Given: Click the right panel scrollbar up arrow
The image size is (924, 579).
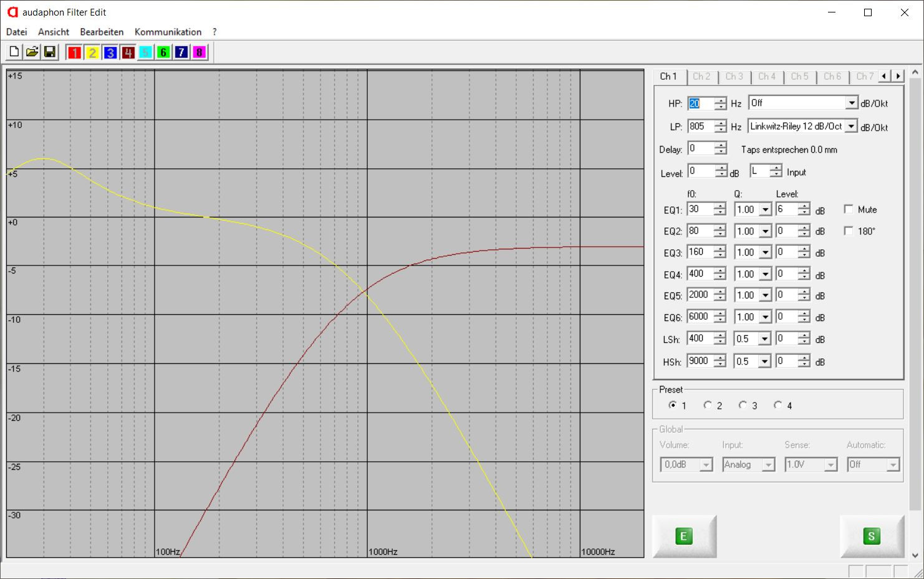Looking at the screenshot, I should 915,72.
